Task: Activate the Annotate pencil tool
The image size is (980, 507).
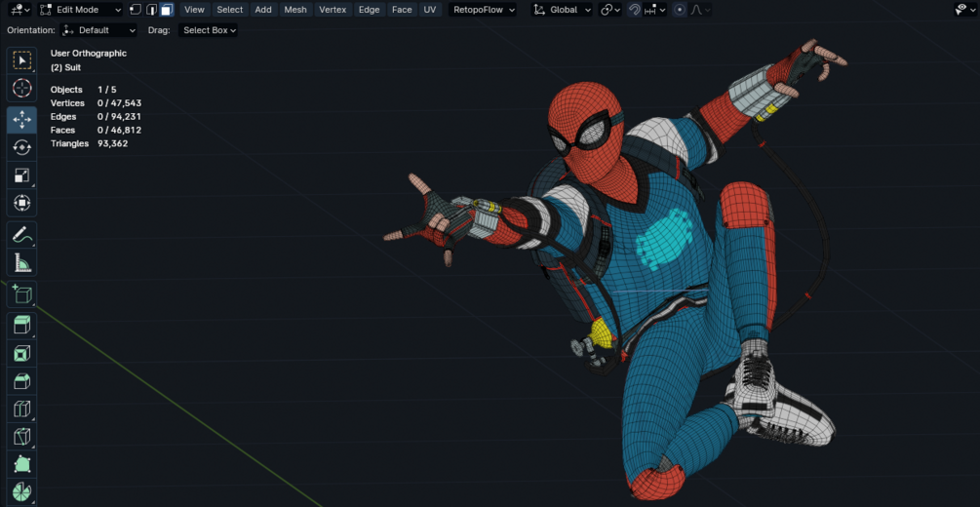Action: [x=21, y=234]
